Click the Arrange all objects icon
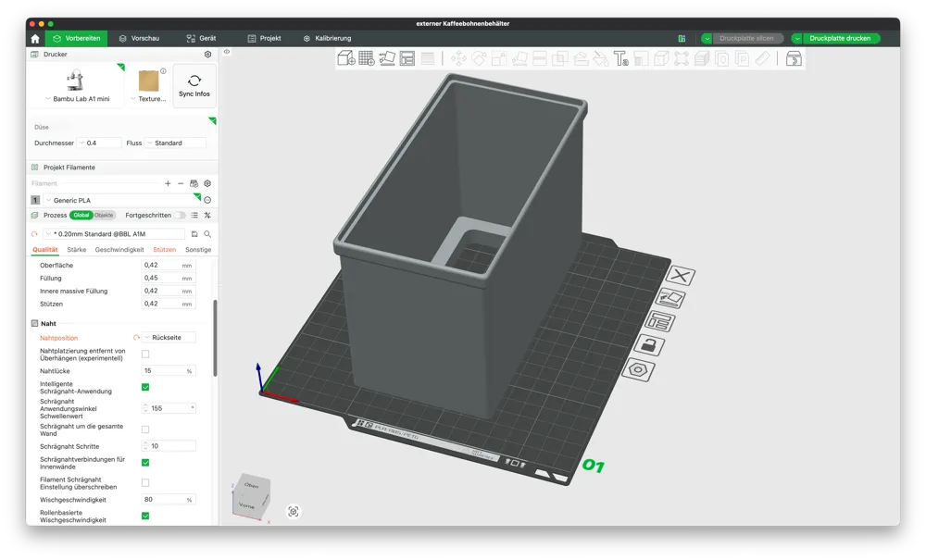 407,58
